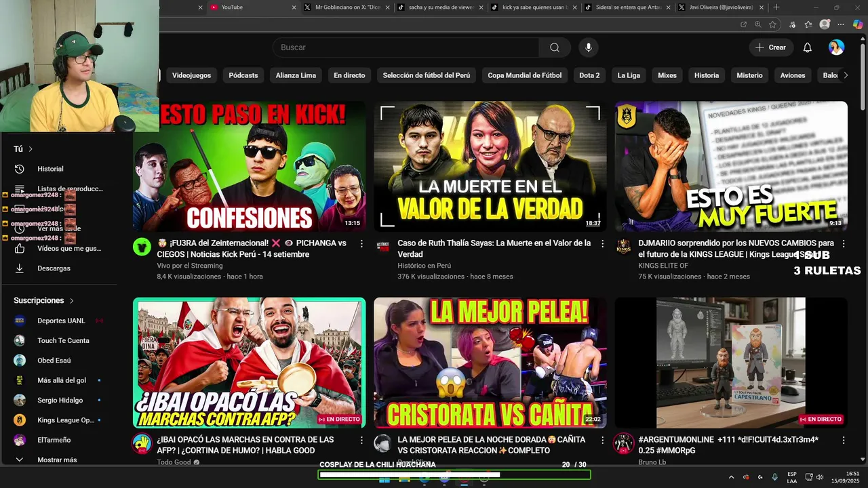Start voice search with microphone icon
Viewport: 868px width, 488px height.
pyautogui.click(x=589, y=47)
